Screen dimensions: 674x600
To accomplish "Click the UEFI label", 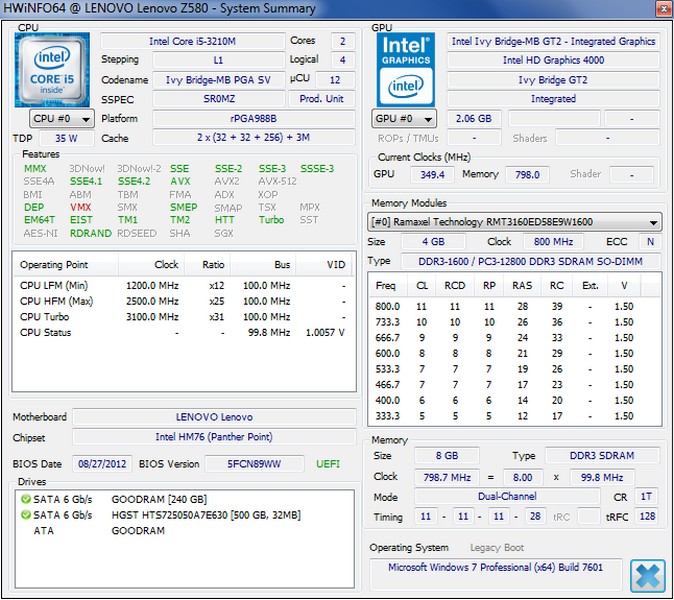I will (328, 464).
